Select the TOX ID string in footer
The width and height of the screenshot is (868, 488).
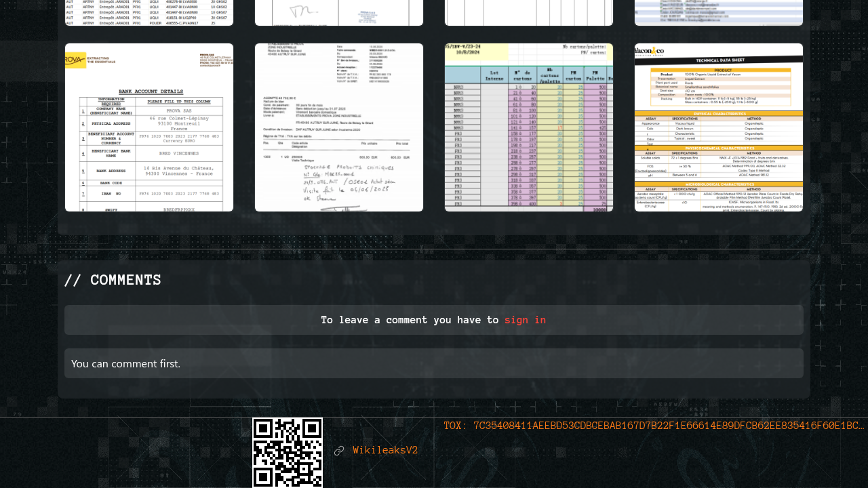click(x=654, y=426)
